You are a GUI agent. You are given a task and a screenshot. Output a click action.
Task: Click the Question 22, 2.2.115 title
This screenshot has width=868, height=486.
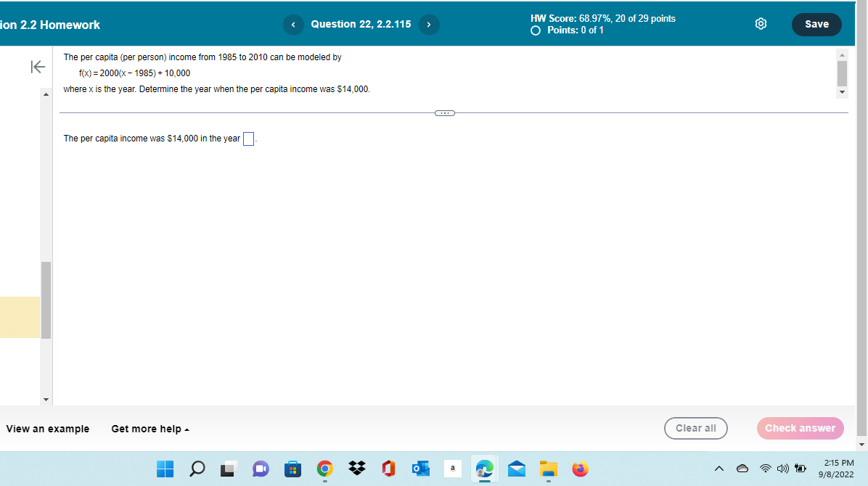(361, 25)
